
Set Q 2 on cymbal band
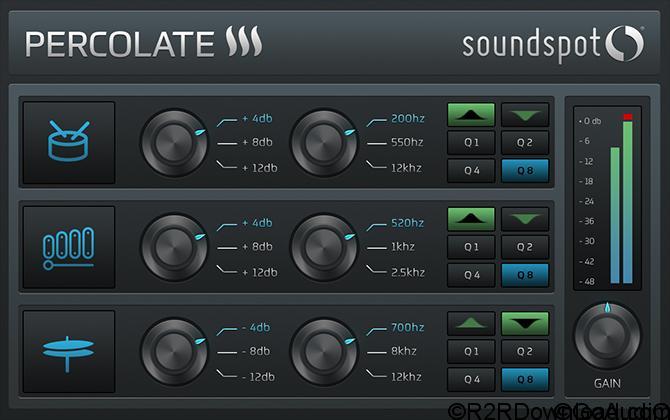525,351
